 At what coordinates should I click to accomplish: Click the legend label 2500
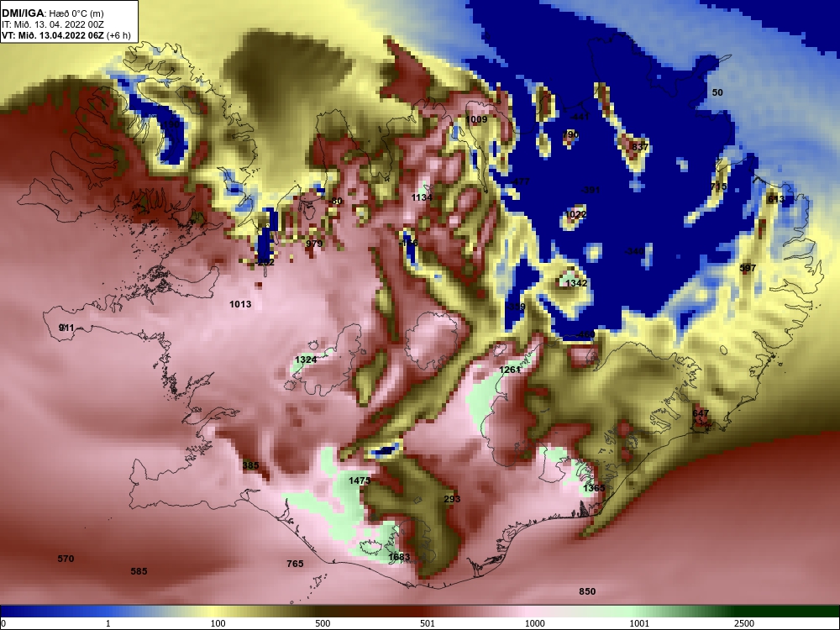(744, 623)
